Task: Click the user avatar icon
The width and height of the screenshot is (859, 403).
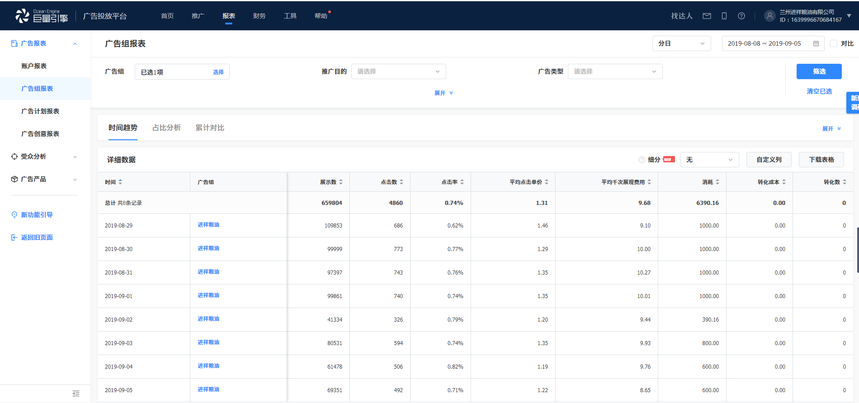Action: [x=770, y=16]
